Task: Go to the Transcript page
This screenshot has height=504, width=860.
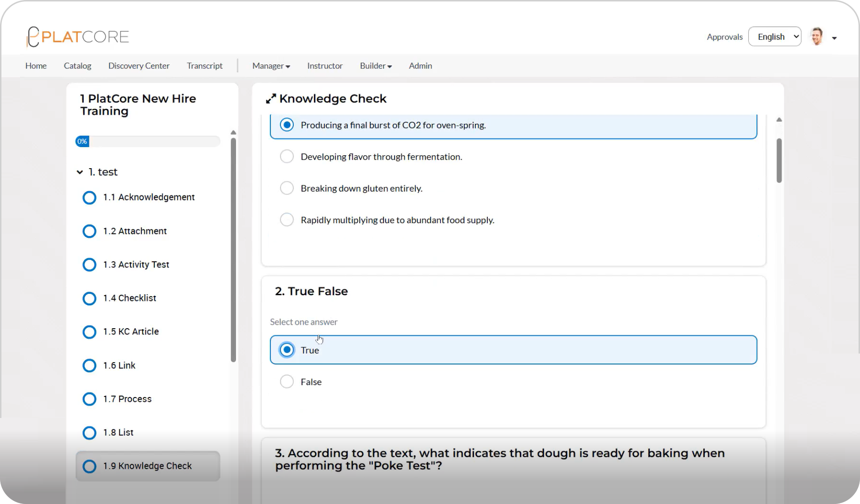Action: (204, 66)
